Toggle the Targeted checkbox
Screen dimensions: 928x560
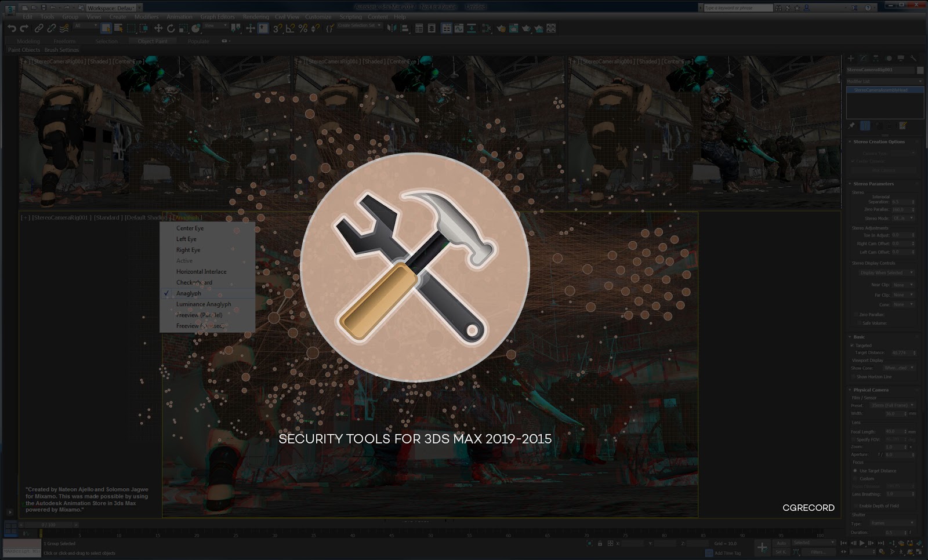pyautogui.click(x=852, y=346)
